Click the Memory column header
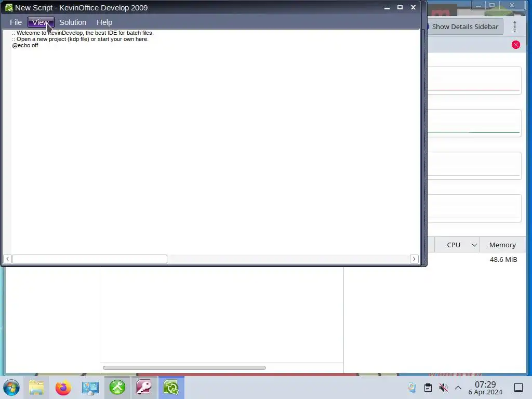The height and width of the screenshot is (399, 532). pos(502,245)
